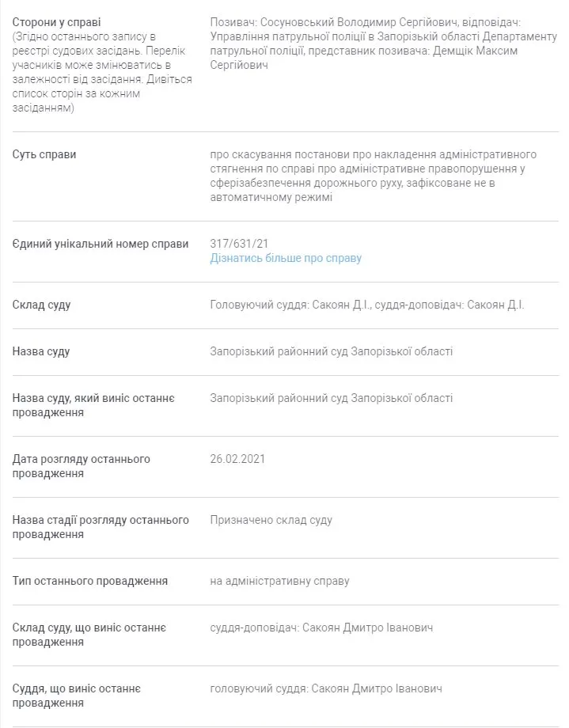Click the 'Назва суду' label
Image resolution: width=569 pixels, height=728 pixels.
click(x=41, y=351)
